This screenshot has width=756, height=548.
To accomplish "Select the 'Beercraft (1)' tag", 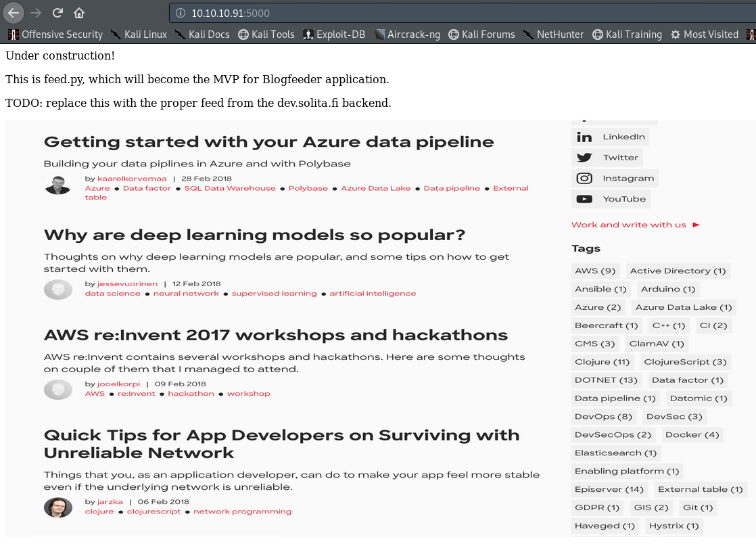I will (606, 325).
